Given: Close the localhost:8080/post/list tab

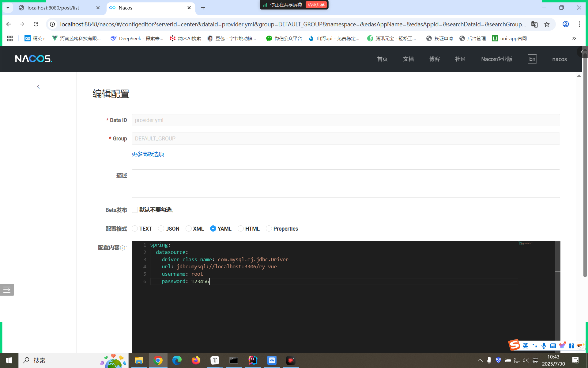Looking at the screenshot, I should coord(98,8).
